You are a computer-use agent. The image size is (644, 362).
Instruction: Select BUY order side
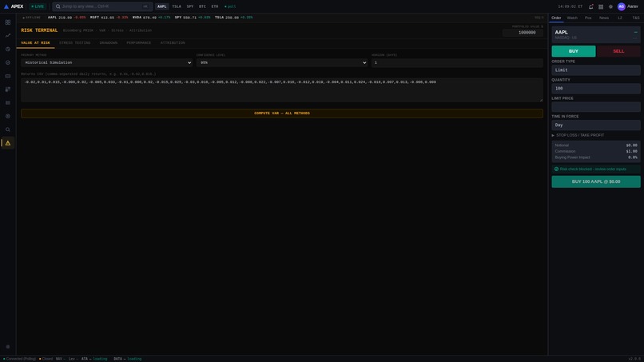click(x=574, y=51)
